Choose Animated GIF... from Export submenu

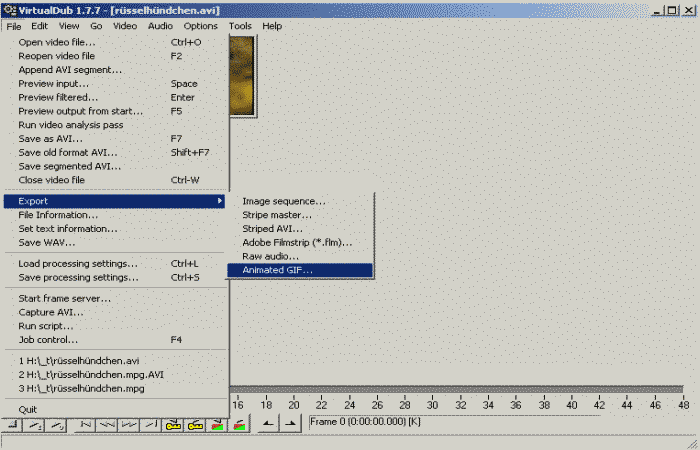[277, 270]
